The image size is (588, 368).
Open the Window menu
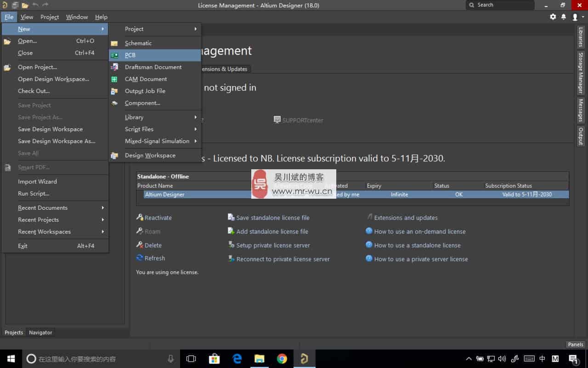coord(77,17)
